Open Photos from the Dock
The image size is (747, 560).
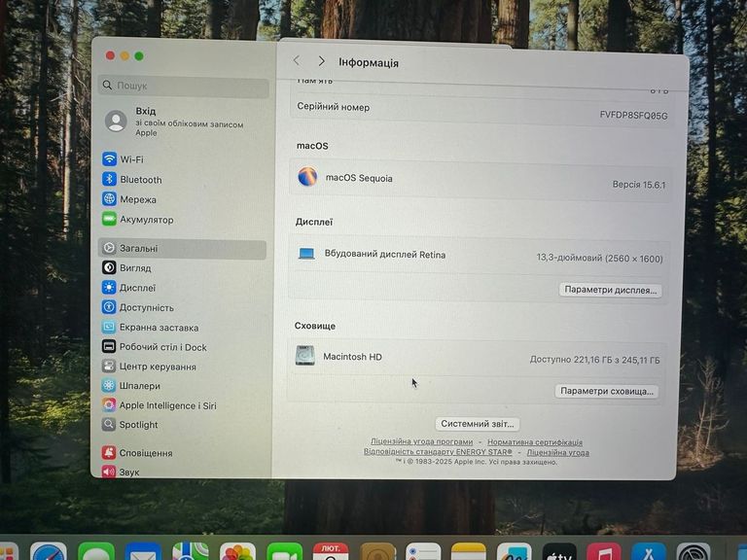pos(237,552)
